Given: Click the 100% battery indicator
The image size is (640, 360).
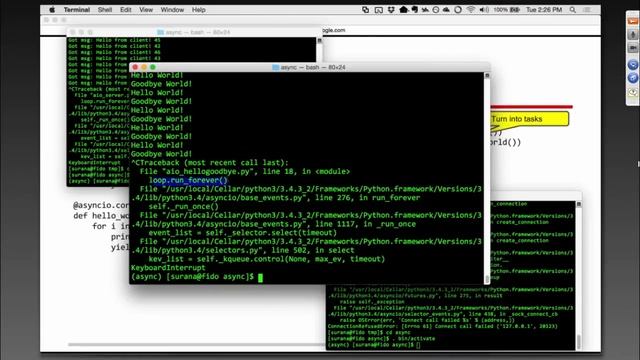Looking at the screenshot, I should (x=507, y=10).
